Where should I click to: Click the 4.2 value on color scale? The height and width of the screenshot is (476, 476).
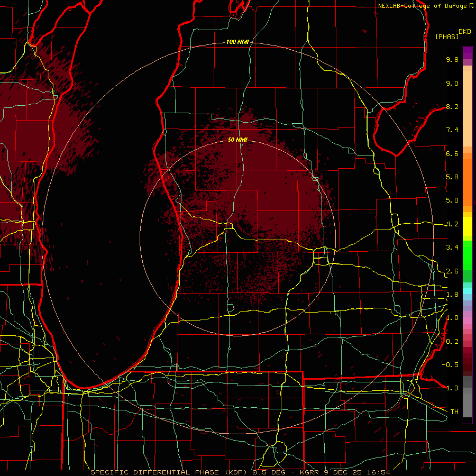452,224
